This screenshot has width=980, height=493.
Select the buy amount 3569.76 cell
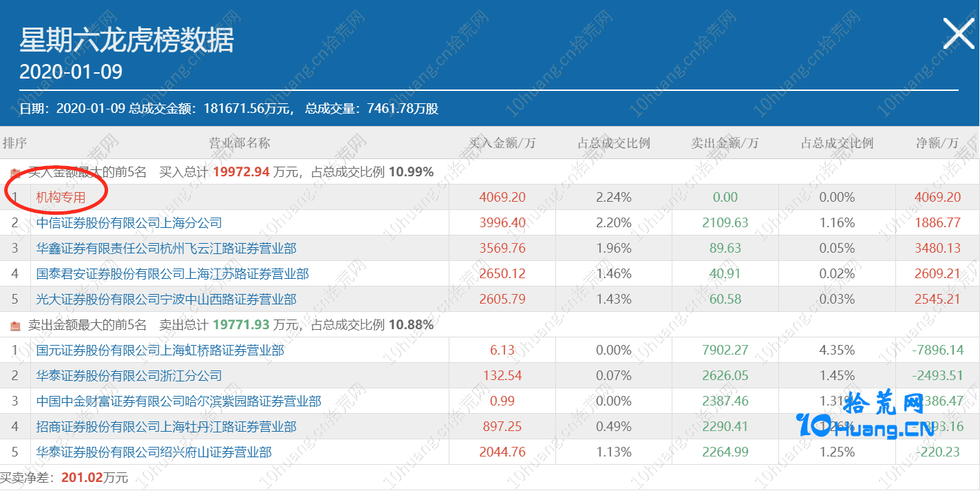pyautogui.click(x=502, y=249)
